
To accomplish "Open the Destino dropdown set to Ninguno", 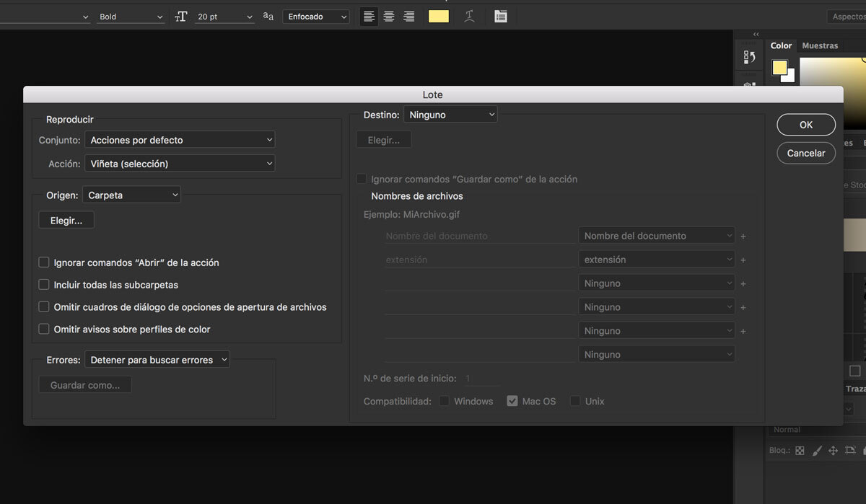I will 450,114.
